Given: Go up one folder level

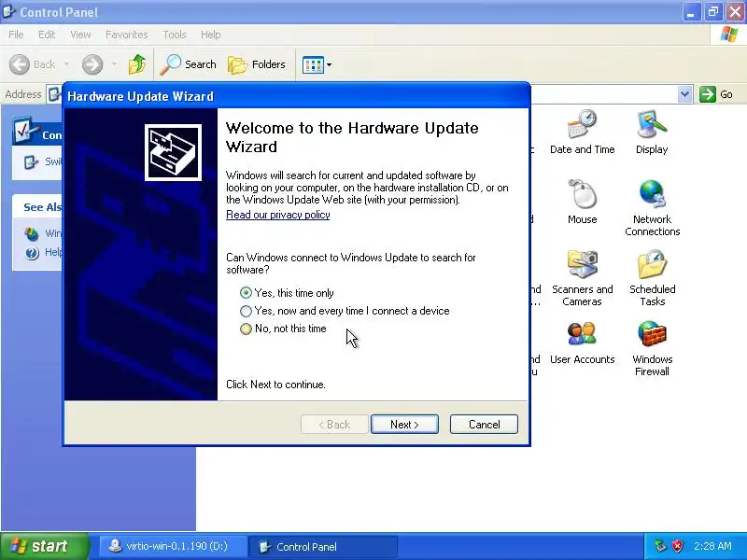Looking at the screenshot, I should pyautogui.click(x=137, y=64).
